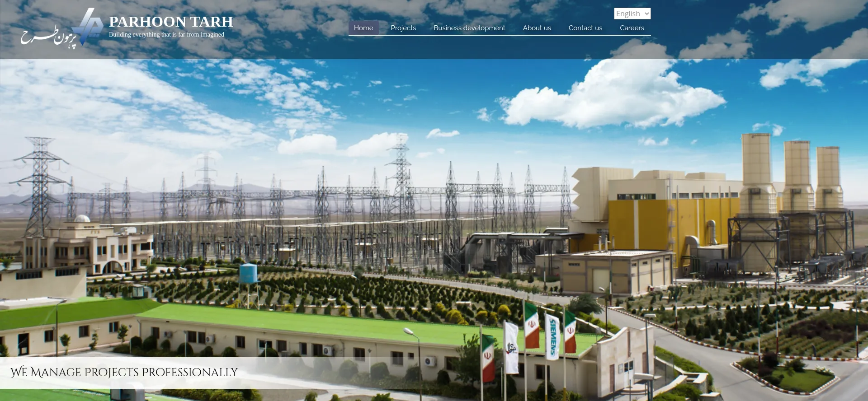Viewport: 868px width, 401px height.
Task: Click the large white cloud in the sky
Action: [x=610, y=97]
